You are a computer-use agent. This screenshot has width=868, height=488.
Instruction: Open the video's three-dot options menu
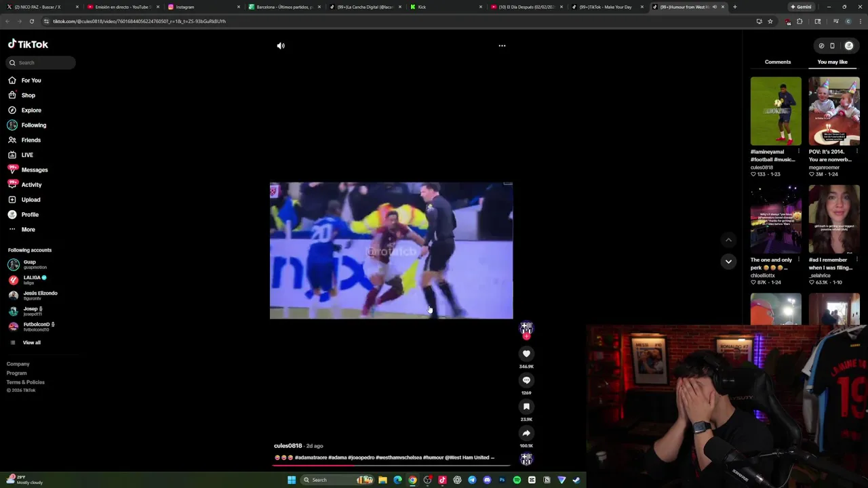click(502, 45)
